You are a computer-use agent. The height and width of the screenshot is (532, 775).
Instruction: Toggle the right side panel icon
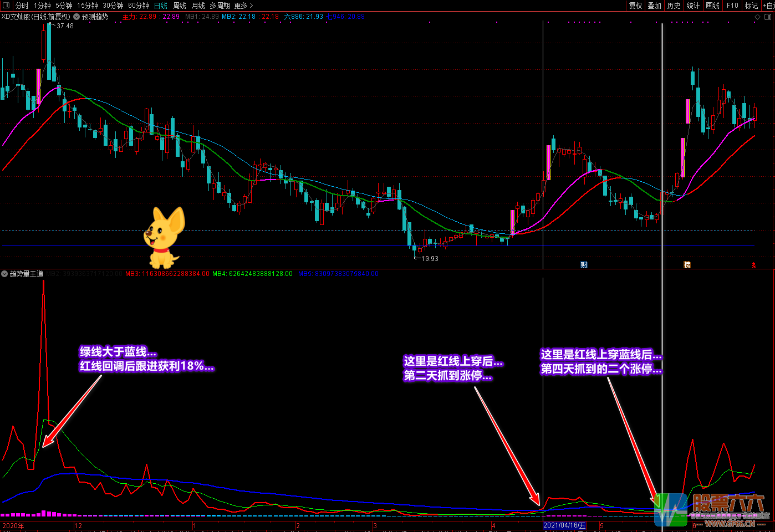(x=768, y=17)
